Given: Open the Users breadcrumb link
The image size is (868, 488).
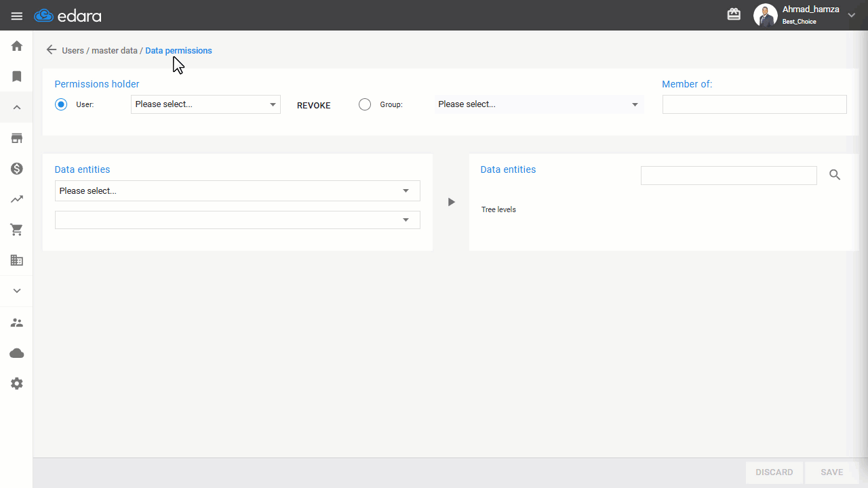Looking at the screenshot, I should coord(73,51).
